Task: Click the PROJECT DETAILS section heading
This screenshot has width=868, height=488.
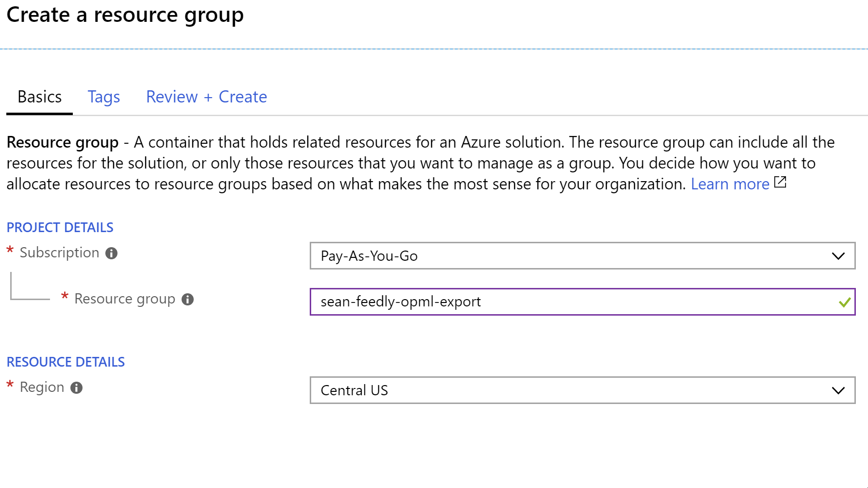Action: coord(60,227)
